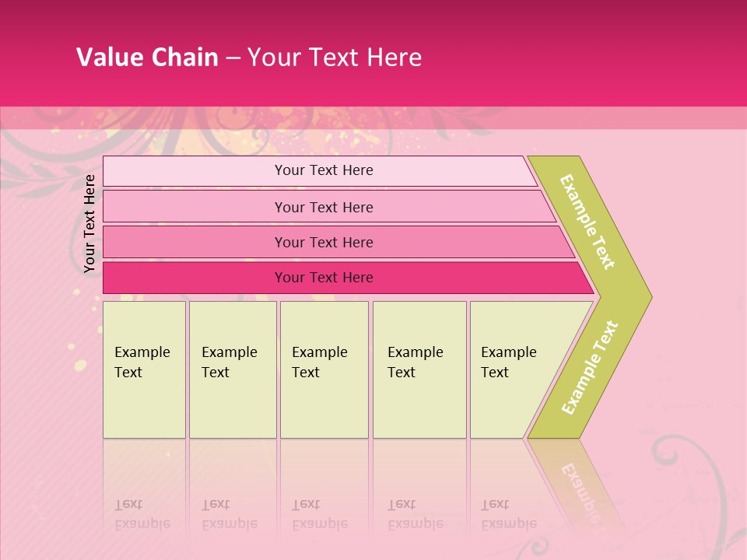Click lower "Example Text" on green chevron

tap(589, 367)
